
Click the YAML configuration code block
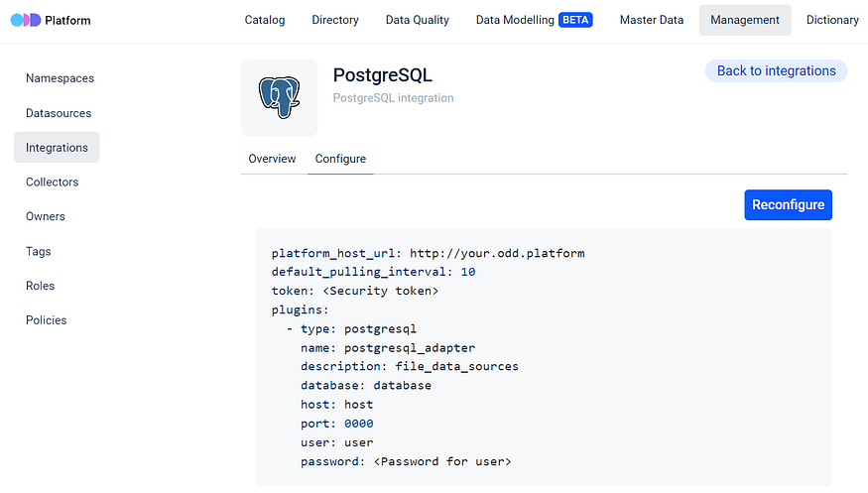pos(544,357)
